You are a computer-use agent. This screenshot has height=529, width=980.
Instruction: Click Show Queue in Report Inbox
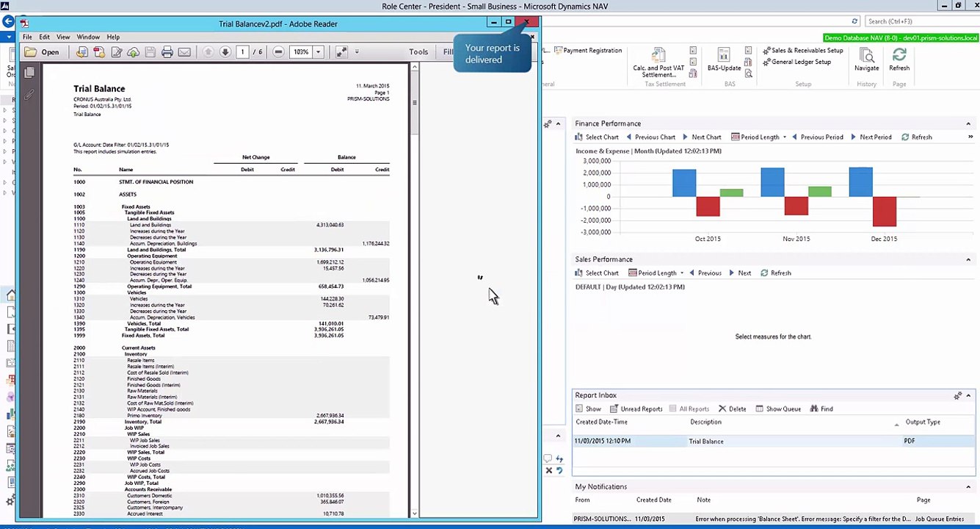coord(778,409)
